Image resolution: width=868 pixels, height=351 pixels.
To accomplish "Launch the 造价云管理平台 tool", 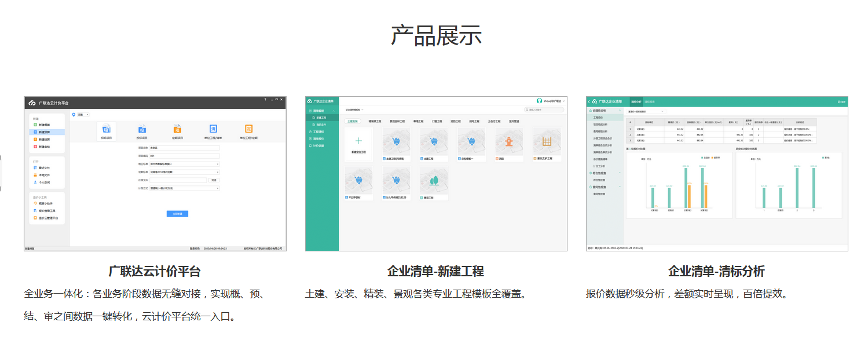I will (46, 218).
